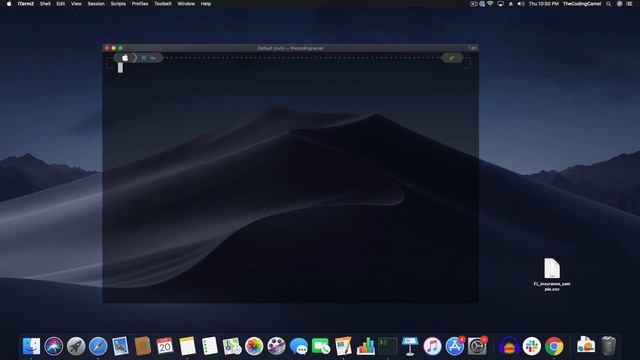Click the iTerm terminal icon in Dock

point(388,346)
